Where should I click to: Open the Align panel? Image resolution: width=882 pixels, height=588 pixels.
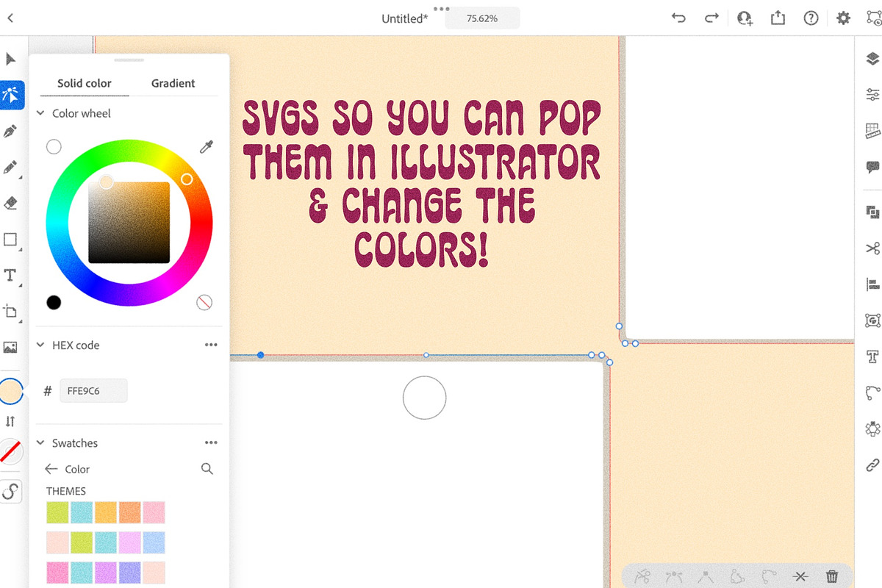pyautogui.click(x=872, y=284)
